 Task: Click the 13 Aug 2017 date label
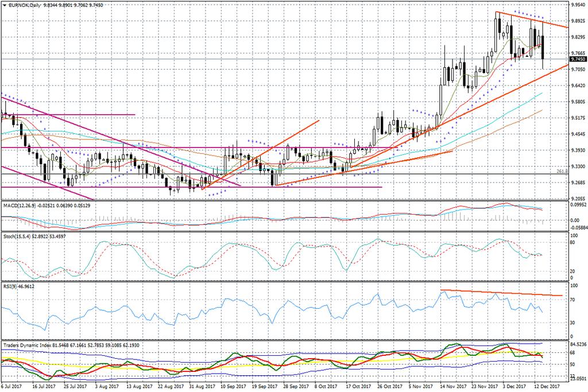[x=139, y=386]
